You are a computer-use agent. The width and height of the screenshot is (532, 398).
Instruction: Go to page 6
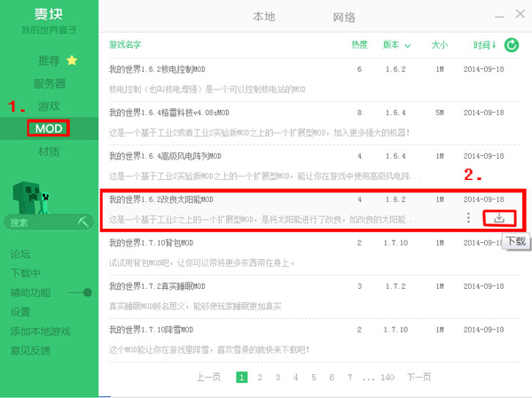pos(332,378)
